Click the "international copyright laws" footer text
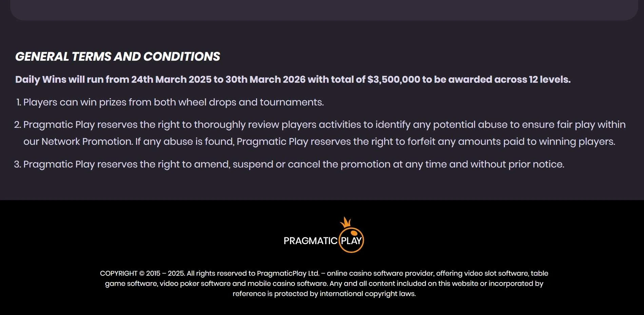 click(368, 294)
